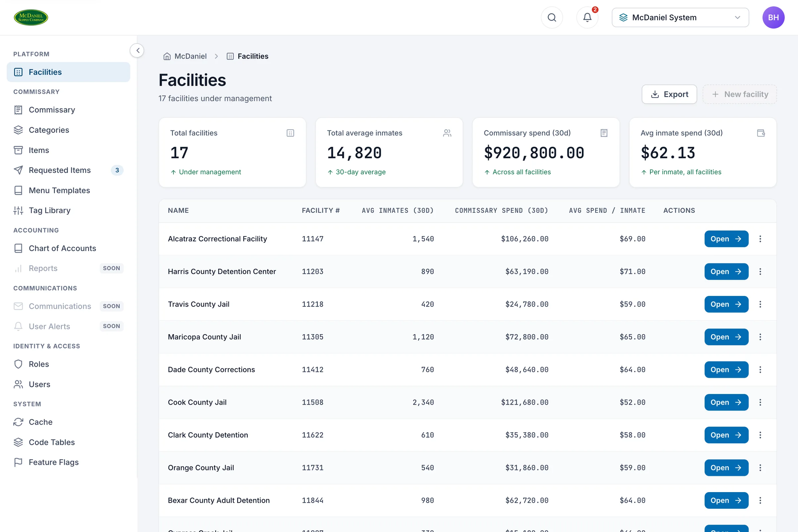798x532 pixels.
Task: Click the Total facilities card grid icon
Action: pyautogui.click(x=290, y=133)
